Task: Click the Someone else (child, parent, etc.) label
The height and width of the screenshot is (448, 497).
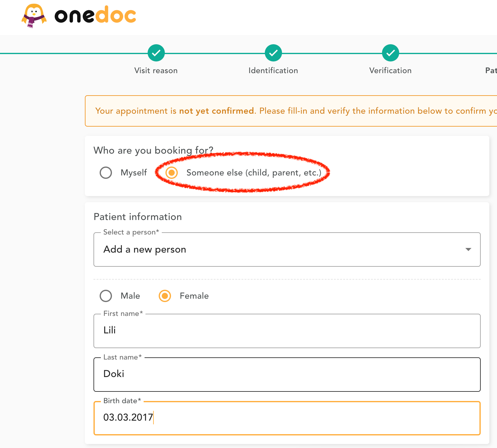Action: point(254,173)
